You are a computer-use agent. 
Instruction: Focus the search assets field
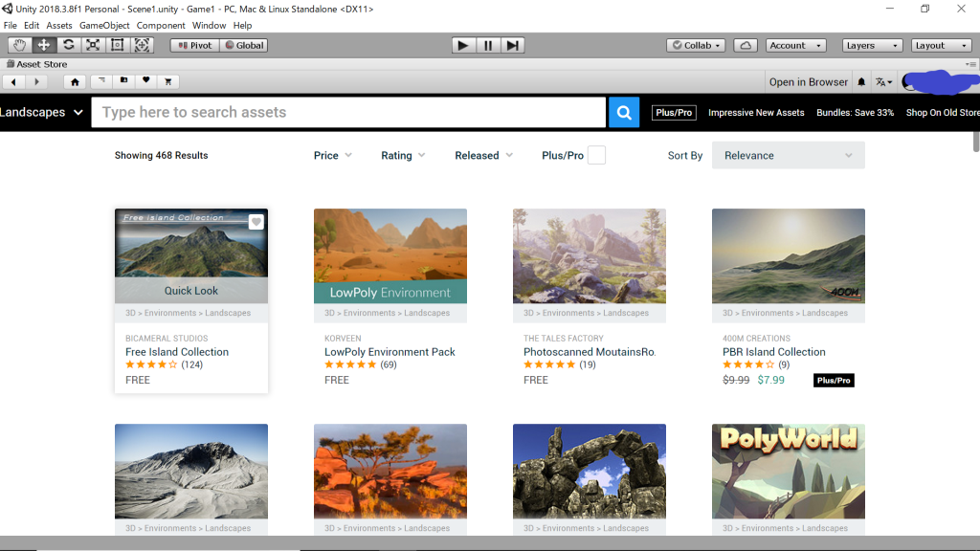348,113
